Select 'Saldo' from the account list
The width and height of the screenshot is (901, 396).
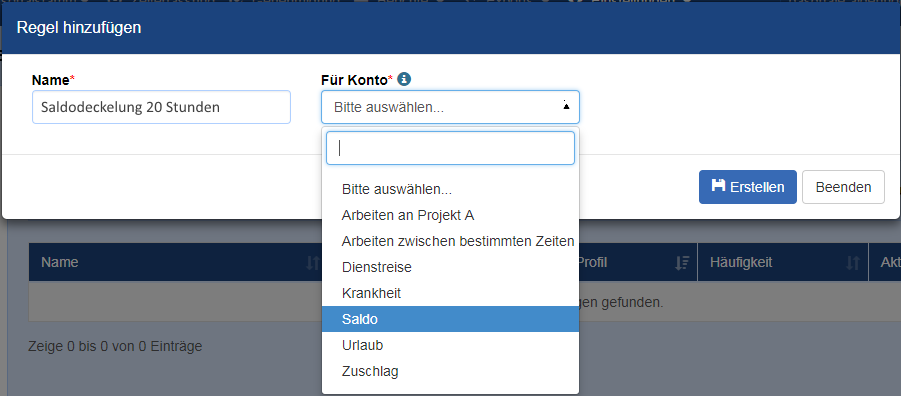point(450,319)
